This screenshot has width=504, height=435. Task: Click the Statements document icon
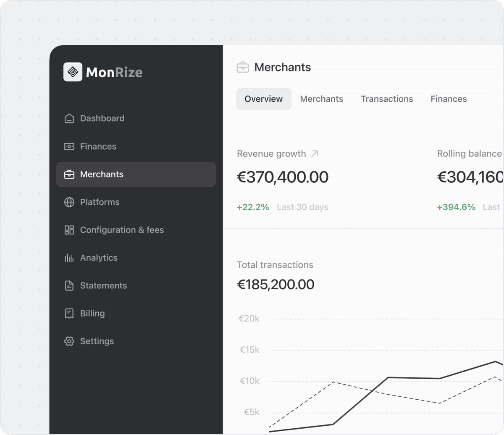(x=69, y=285)
